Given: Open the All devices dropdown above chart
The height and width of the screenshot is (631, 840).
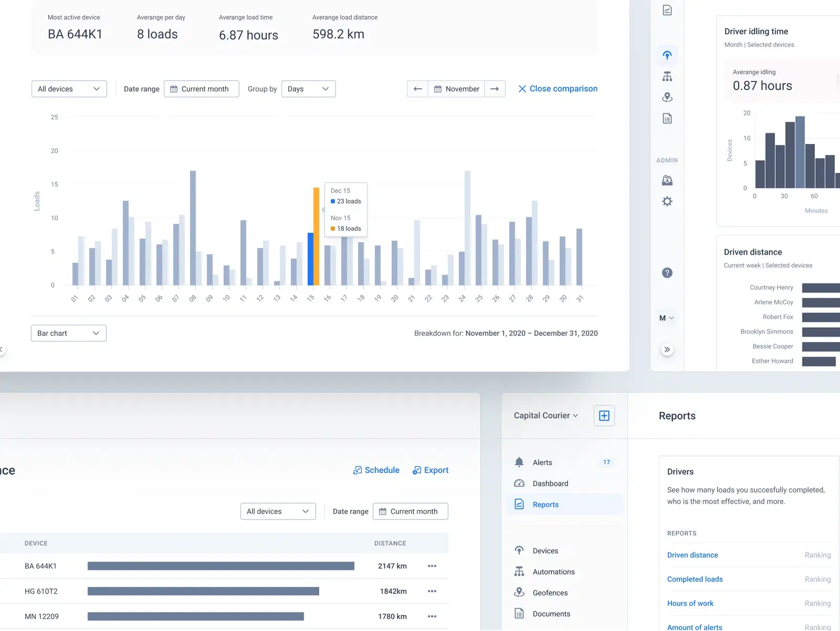Looking at the screenshot, I should point(69,89).
